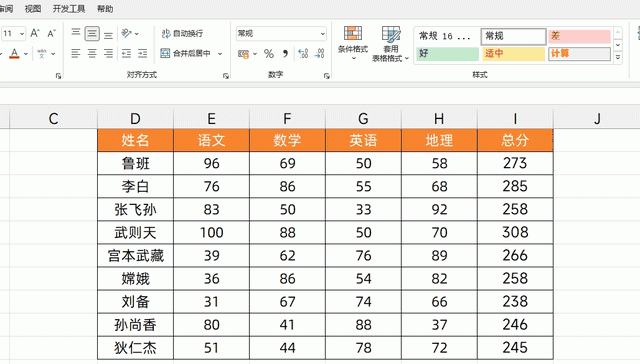Open the font group dialog launcher
The height and width of the screenshot is (364, 640).
tap(58, 76)
